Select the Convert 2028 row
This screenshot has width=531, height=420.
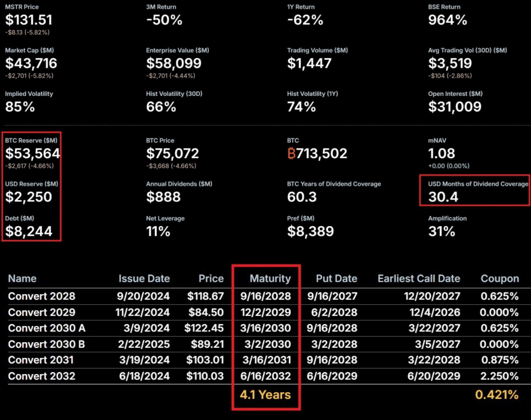click(x=41, y=296)
